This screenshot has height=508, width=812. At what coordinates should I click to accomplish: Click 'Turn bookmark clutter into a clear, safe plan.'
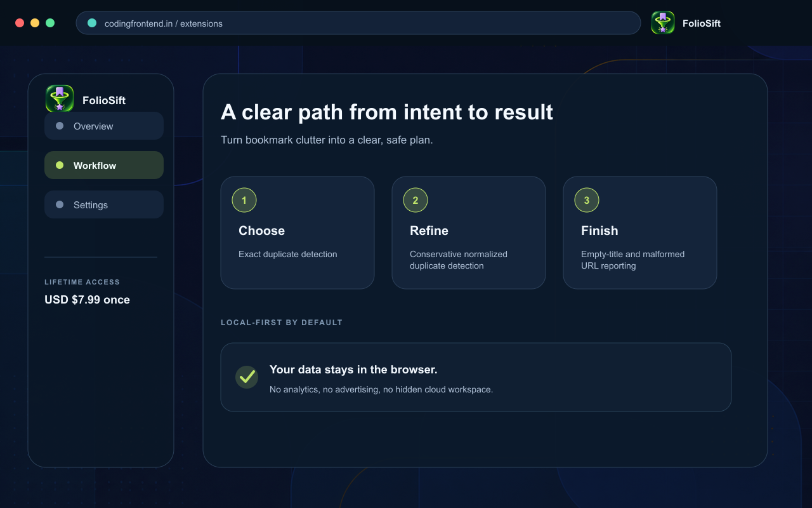327,140
